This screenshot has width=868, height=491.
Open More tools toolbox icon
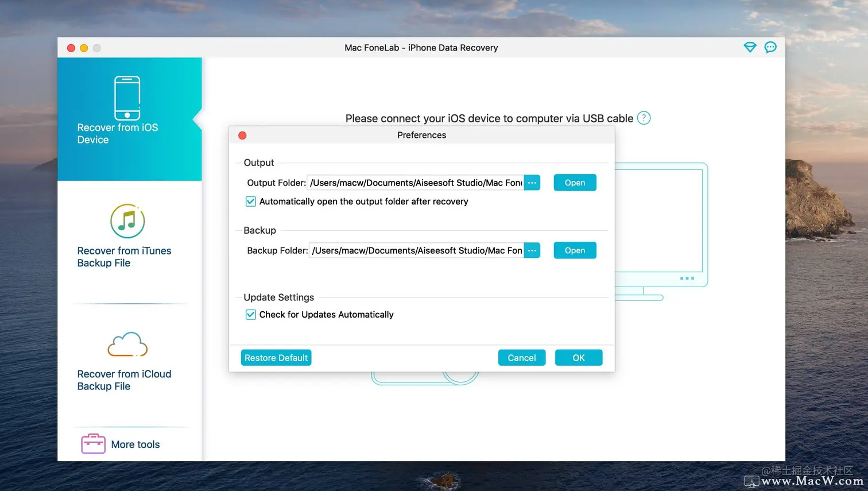pos(93,444)
